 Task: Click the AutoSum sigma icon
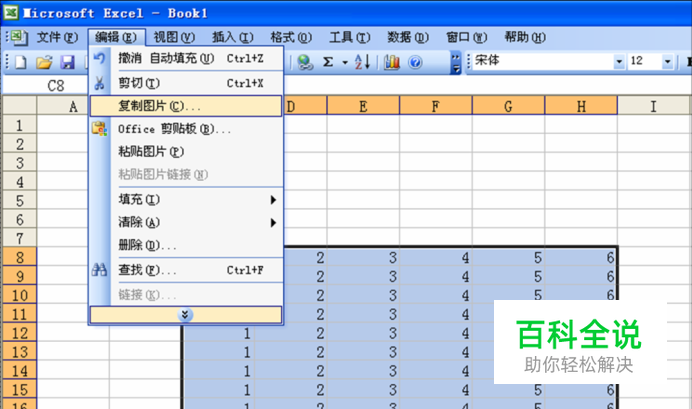click(328, 62)
